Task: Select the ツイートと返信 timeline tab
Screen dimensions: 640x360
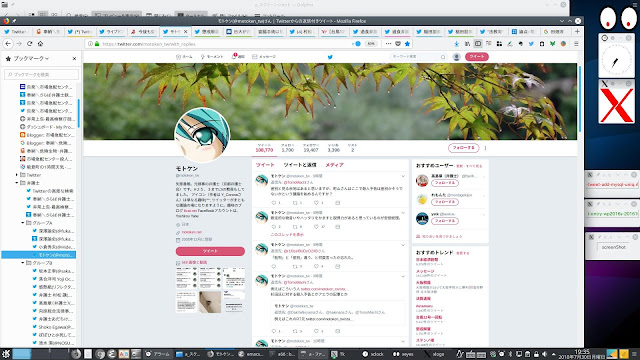Action: click(300, 165)
